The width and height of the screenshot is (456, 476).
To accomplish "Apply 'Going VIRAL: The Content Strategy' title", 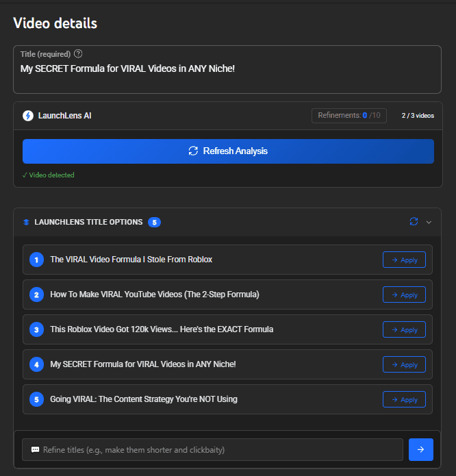I will click(404, 399).
